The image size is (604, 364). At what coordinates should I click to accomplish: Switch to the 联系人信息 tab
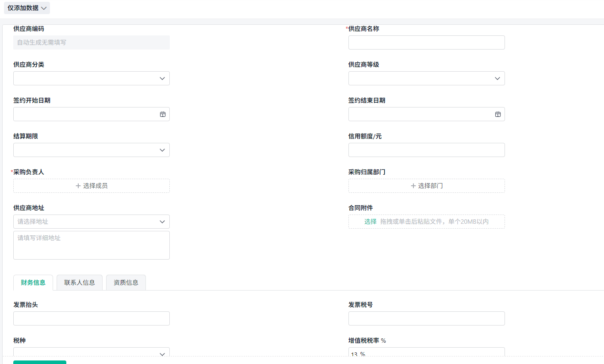(x=80, y=283)
